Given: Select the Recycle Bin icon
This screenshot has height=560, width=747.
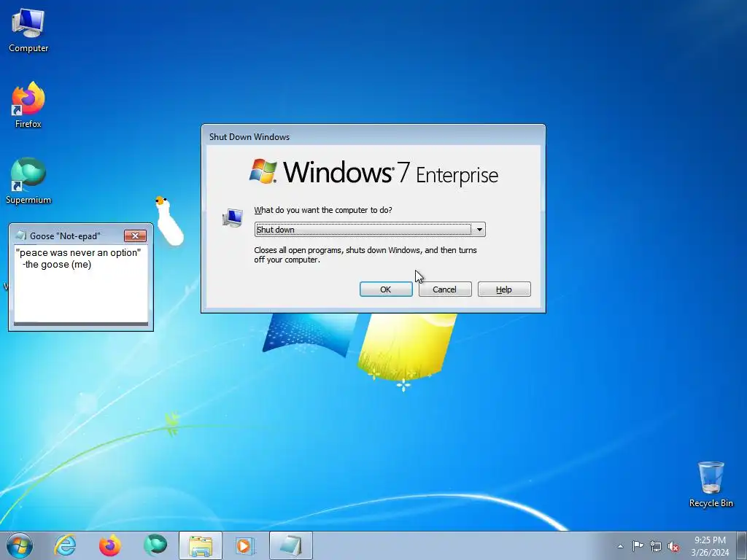Looking at the screenshot, I should pyautogui.click(x=711, y=484).
